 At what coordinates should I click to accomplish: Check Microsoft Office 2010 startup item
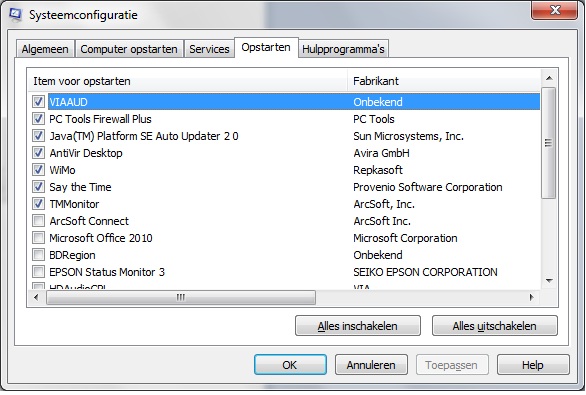(x=38, y=238)
